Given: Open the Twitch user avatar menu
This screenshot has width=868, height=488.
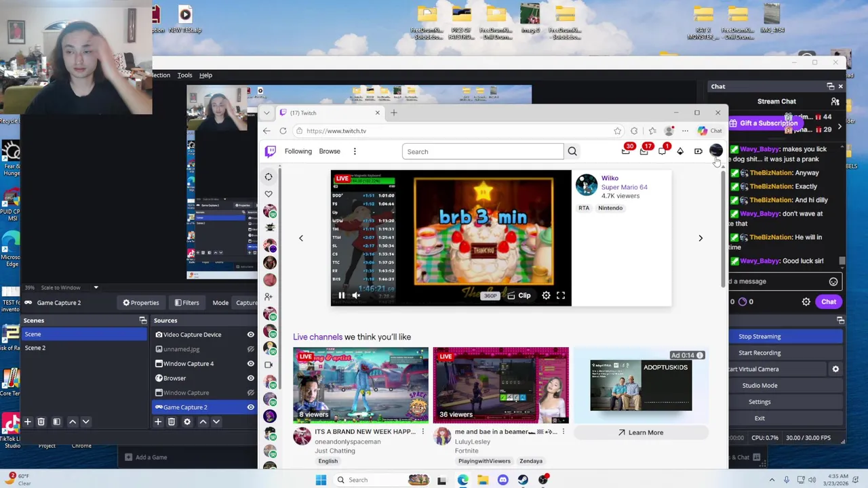Looking at the screenshot, I should 715,150.
